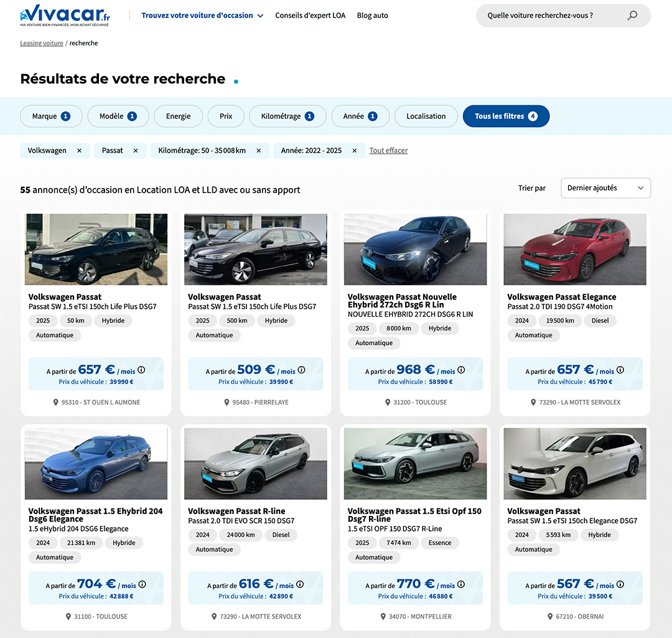672x638 pixels.
Task: Open info icon beside 968 € price
Action: [461, 370]
